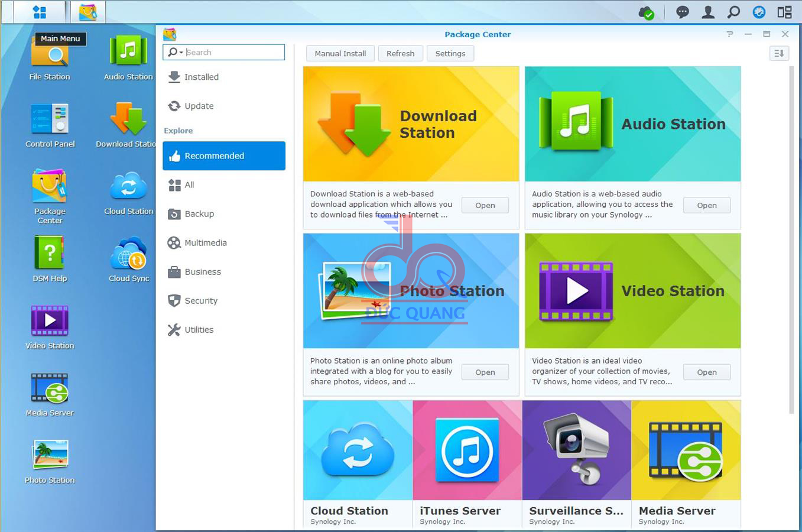Viewport: 802px width, 532px height.
Task: Check cloud status icon in the top bar
Action: [646, 12]
